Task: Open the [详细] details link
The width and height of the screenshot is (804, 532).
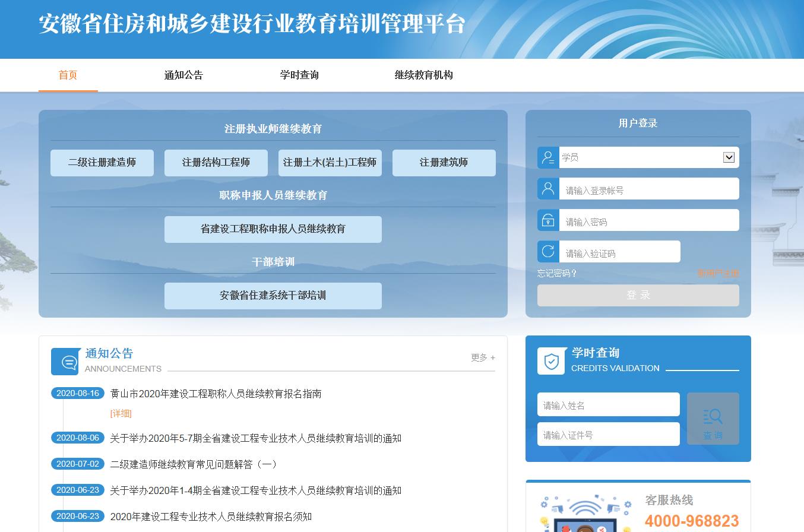Action: tap(121, 413)
